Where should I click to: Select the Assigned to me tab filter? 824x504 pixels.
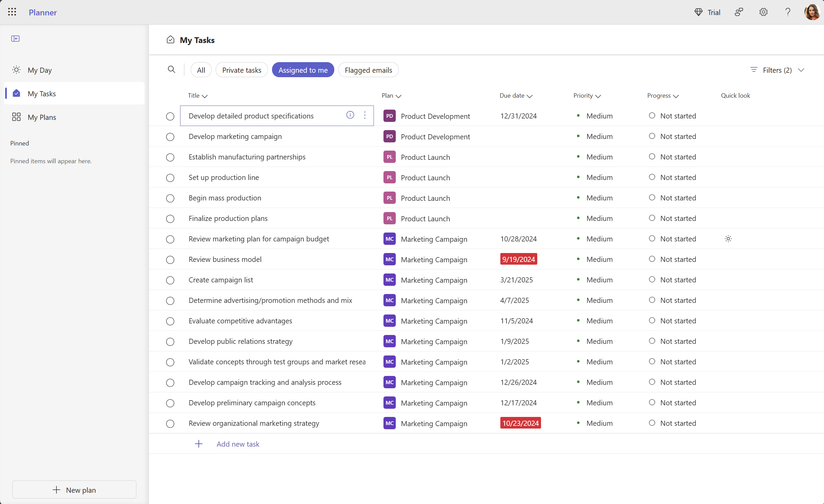pyautogui.click(x=302, y=70)
